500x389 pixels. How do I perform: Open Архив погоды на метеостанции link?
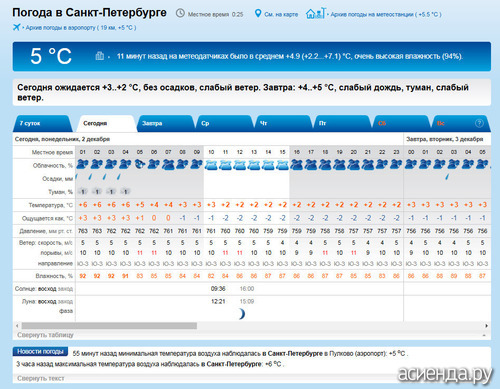coord(386,14)
